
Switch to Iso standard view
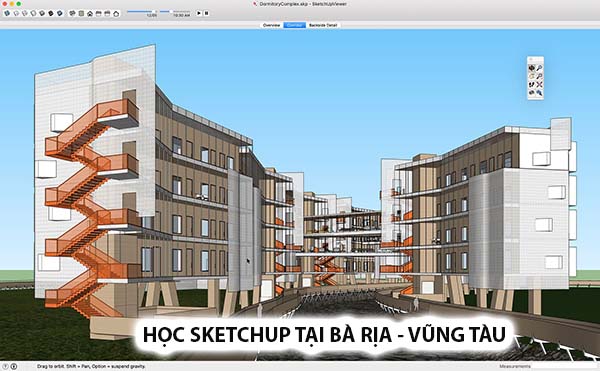coord(72,13)
